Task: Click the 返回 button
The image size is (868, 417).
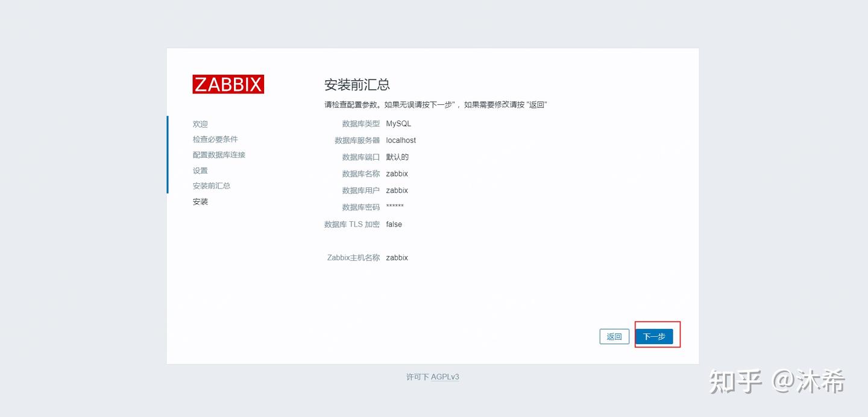Action: (x=614, y=336)
